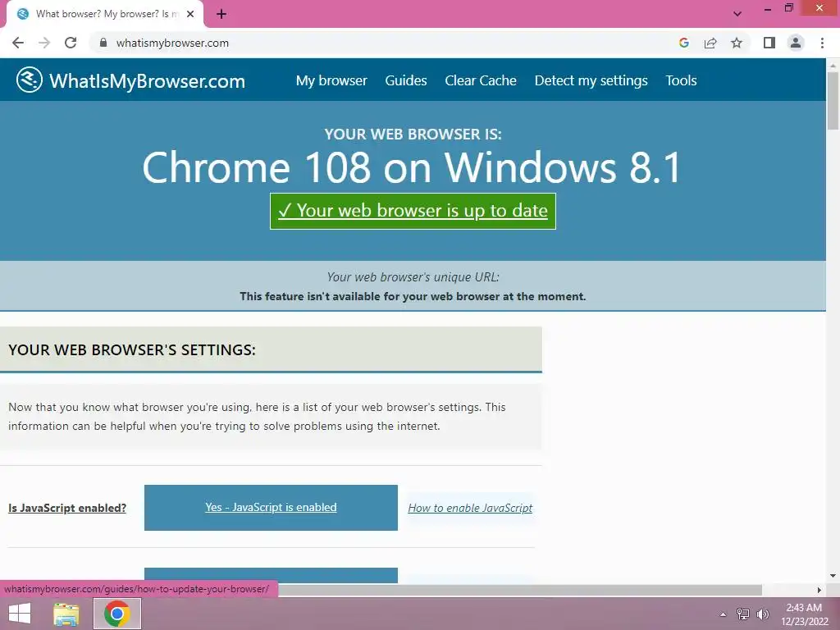This screenshot has height=630, width=840.
Task: Click the vertical scrollbar thumb
Action: click(x=833, y=99)
